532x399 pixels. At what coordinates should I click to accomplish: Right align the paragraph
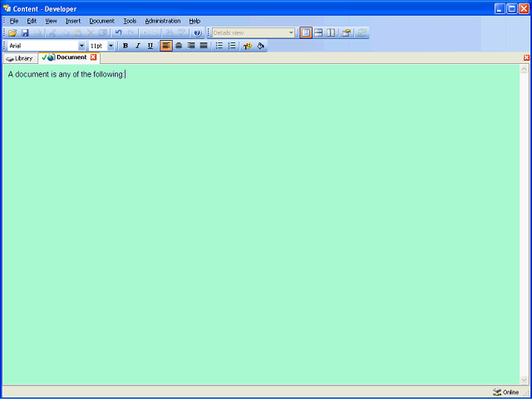tap(191, 46)
